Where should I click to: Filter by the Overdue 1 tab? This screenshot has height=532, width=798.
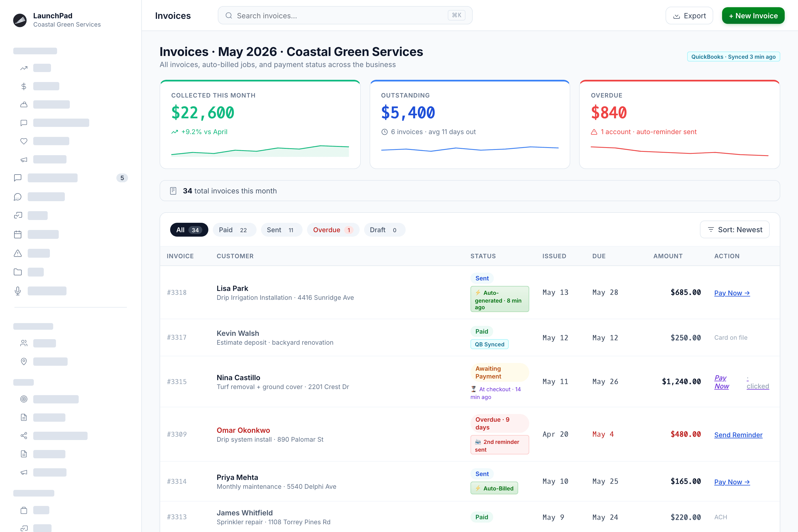coord(333,230)
